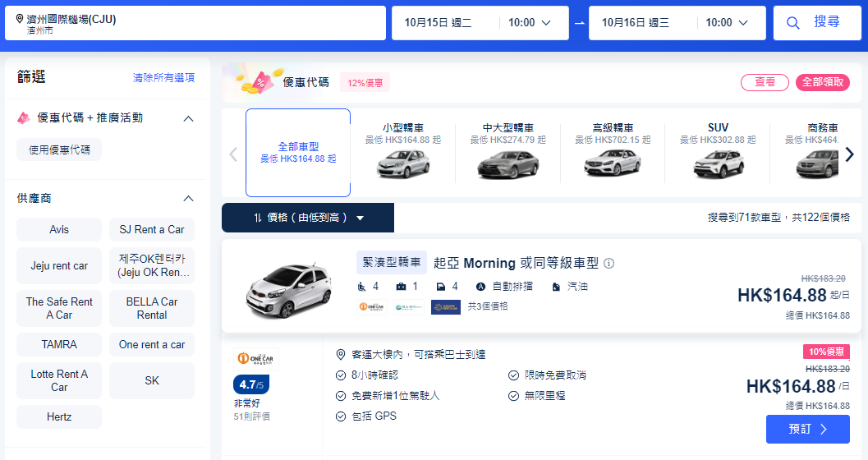Toggle the One rent a car filter
Viewport: 868px width, 460px height.
(x=152, y=344)
